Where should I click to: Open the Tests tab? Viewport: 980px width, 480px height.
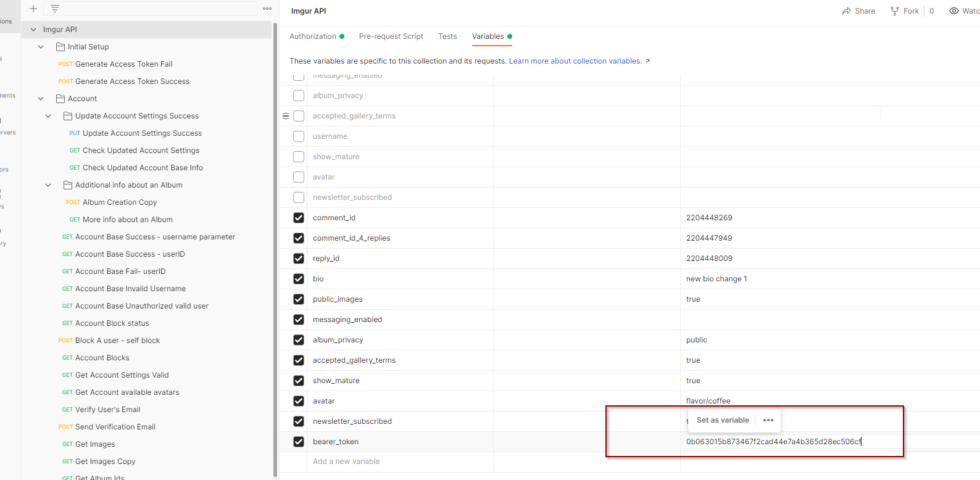tap(447, 36)
